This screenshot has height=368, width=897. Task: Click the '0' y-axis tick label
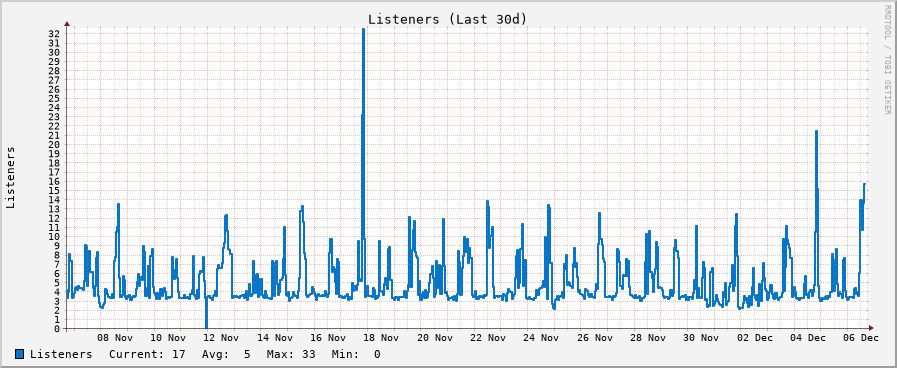pos(57,329)
